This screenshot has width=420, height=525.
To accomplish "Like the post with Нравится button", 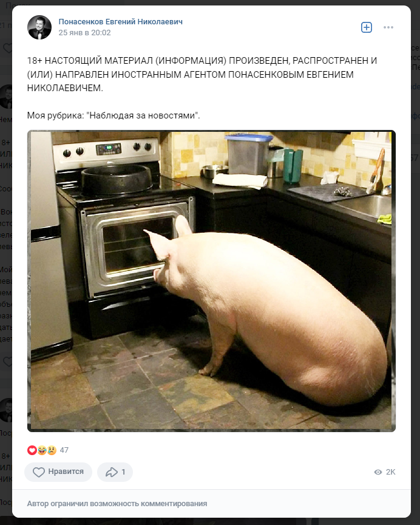I will point(58,472).
